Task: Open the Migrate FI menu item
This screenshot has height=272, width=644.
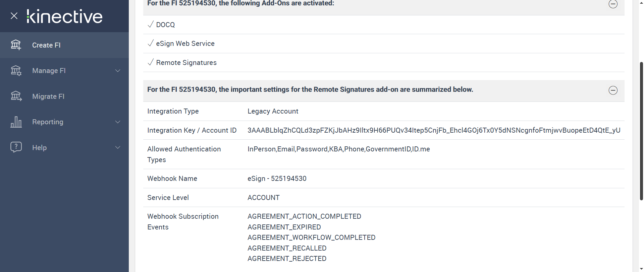Action: coord(48,96)
